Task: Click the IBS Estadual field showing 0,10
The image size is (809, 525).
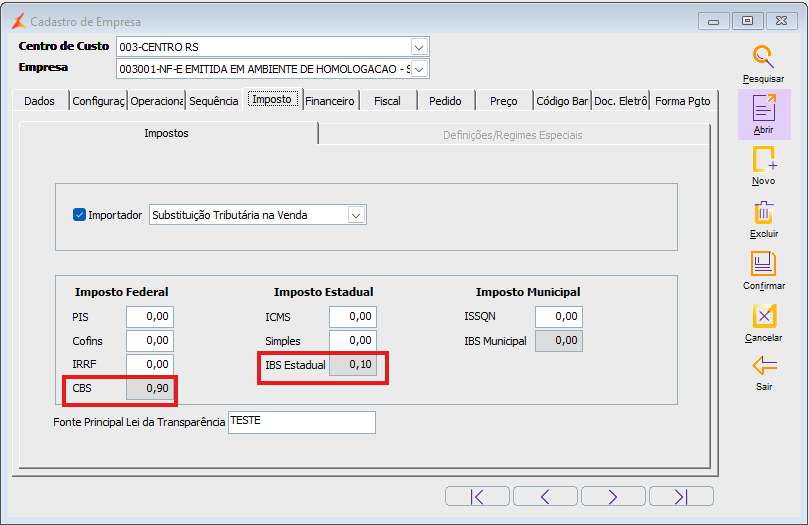Action: pos(353,365)
